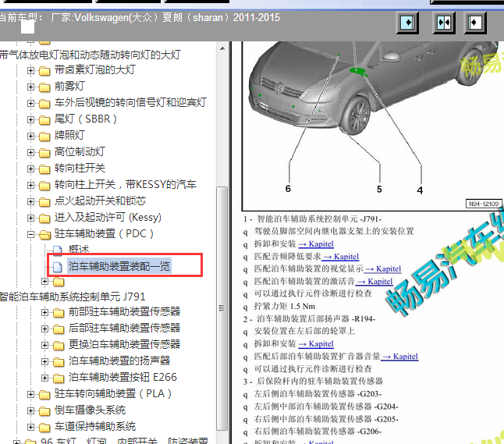Viewport: 504px width, 444px height.
Task: Click the folder icon of 进入及起动许可 (Kessy)
Action: pos(44,218)
